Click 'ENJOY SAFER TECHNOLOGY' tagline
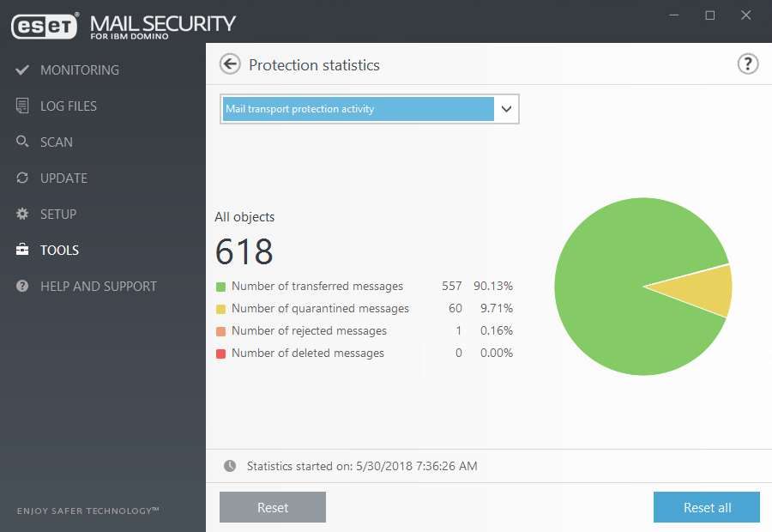Viewport: 772px width, 532px height. tap(87, 511)
